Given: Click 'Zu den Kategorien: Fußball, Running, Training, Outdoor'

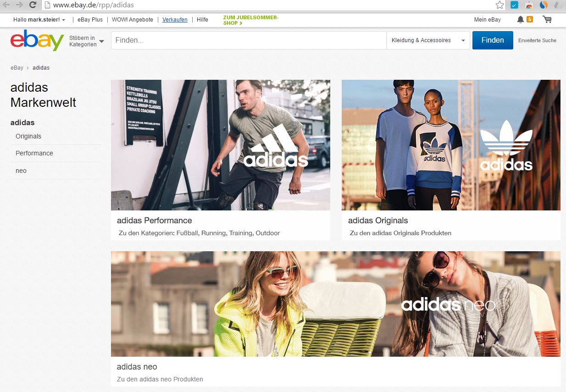Looking at the screenshot, I should [x=199, y=233].
